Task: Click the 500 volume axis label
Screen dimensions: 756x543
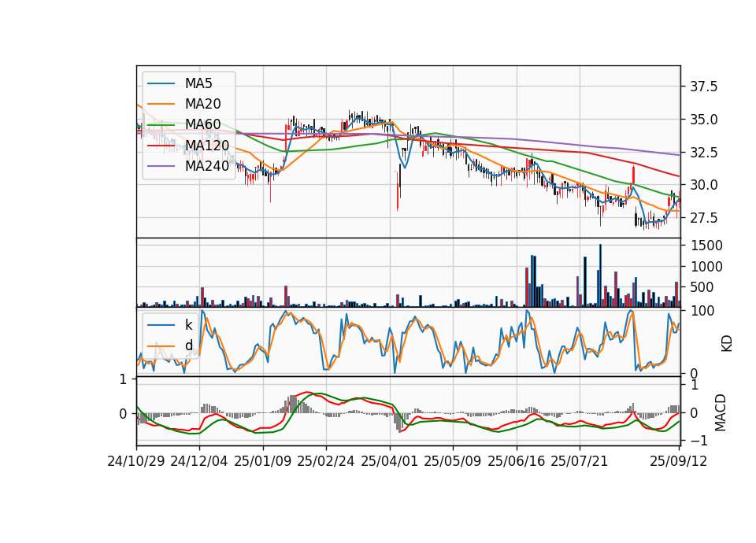Action: [x=702, y=287]
